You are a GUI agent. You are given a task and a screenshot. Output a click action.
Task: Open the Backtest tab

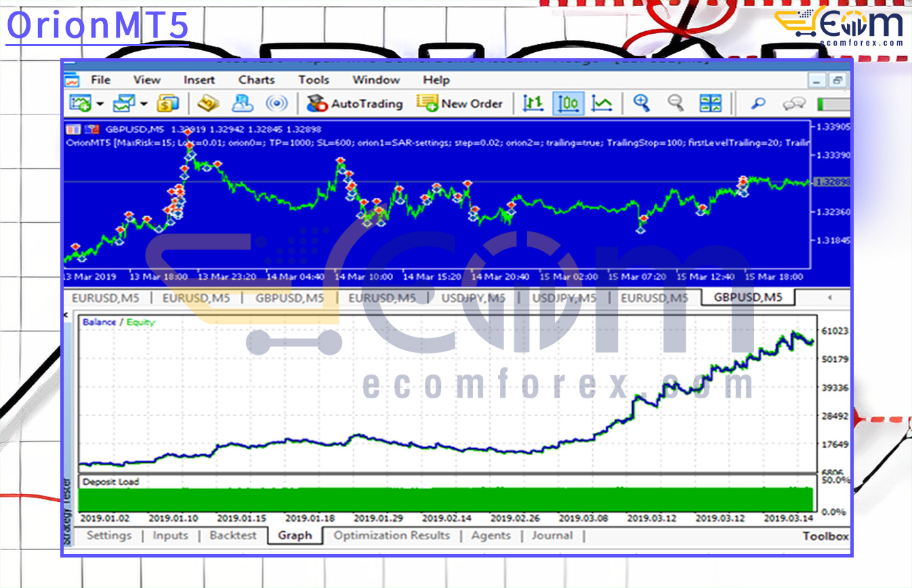pos(233,535)
